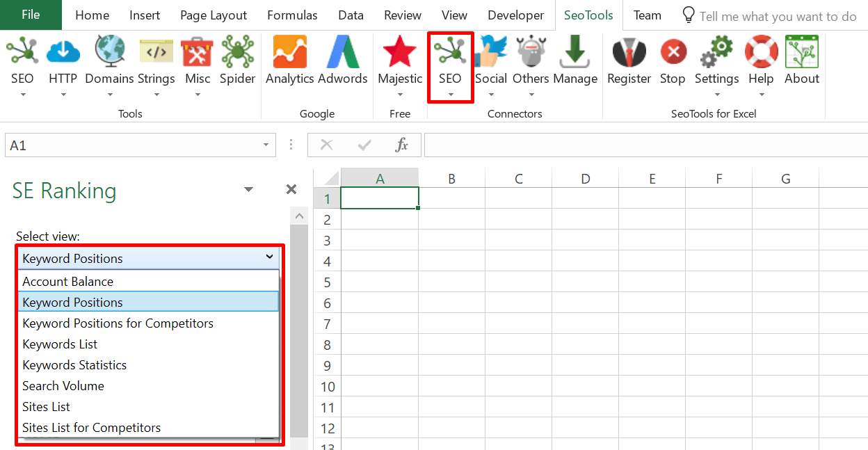Collapse the Select view combo box
Screen dimensions: 868x450
[x=270, y=258]
